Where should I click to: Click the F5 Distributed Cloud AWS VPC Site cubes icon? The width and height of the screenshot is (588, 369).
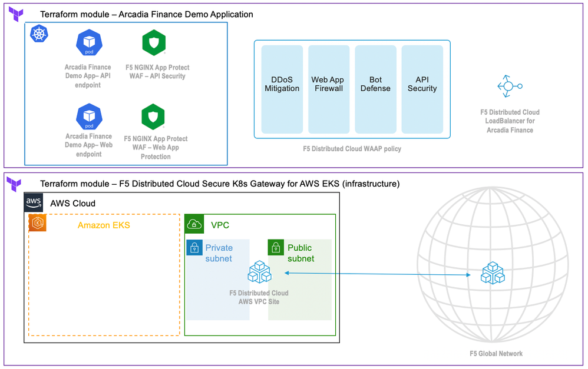tap(259, 272)
